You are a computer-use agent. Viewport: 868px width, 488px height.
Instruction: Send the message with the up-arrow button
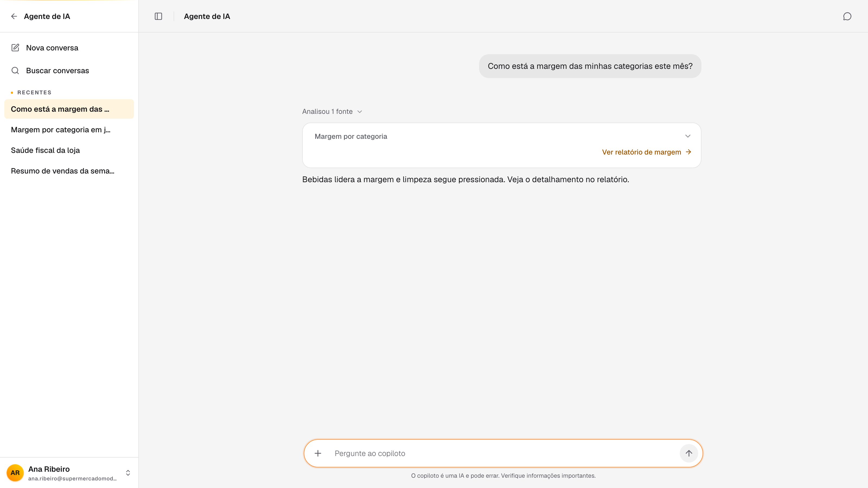pyautogui.click(x=688, y=453)
